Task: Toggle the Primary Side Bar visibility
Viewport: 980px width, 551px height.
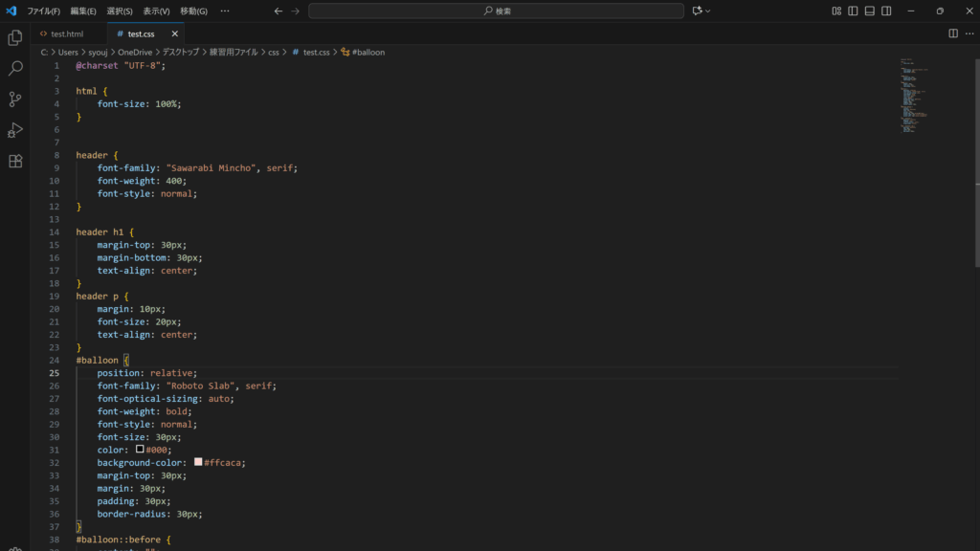Action: pos(853,11)
